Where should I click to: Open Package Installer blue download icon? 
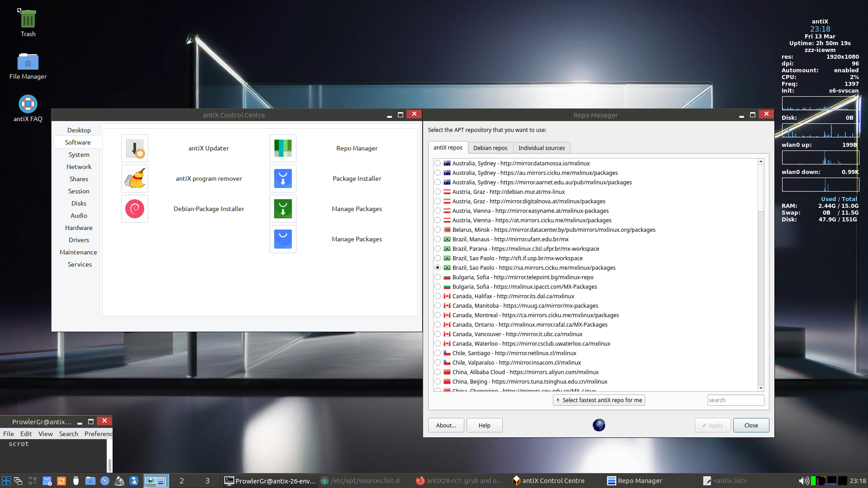tap(283, 178)
